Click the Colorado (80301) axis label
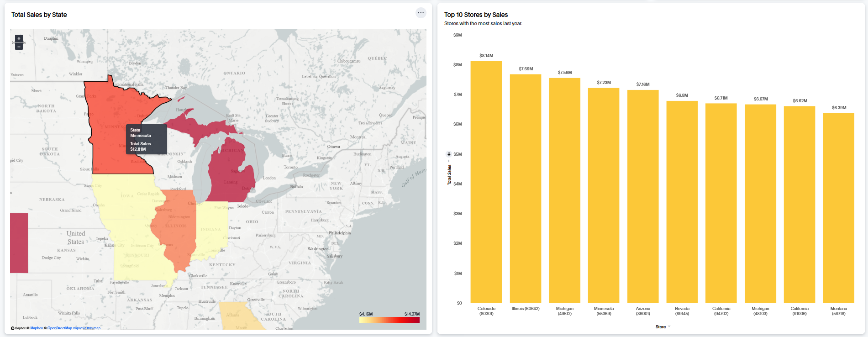 click(486, 311)
